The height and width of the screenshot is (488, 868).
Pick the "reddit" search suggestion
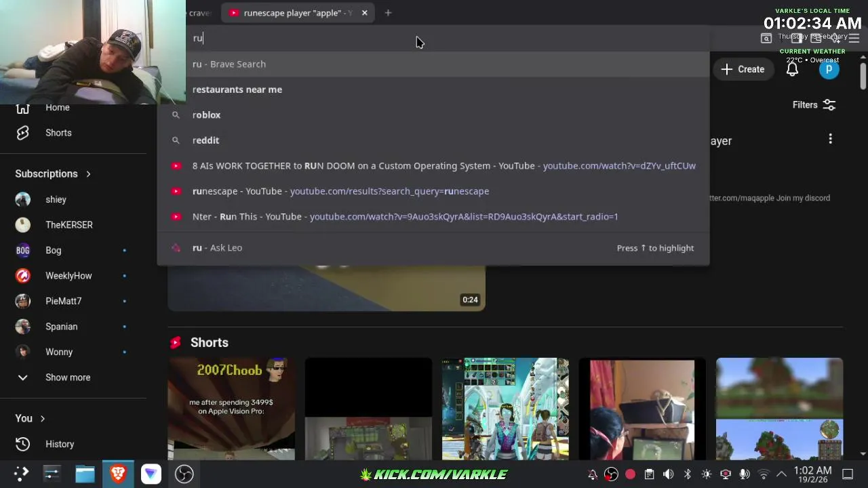coord(434,140)
